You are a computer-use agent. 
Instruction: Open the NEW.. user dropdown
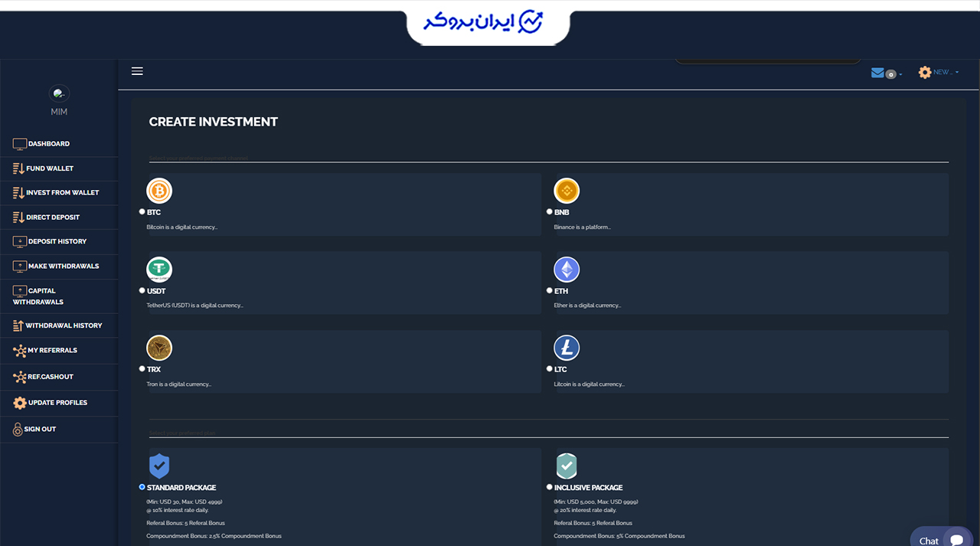click(x=946, y=72)
